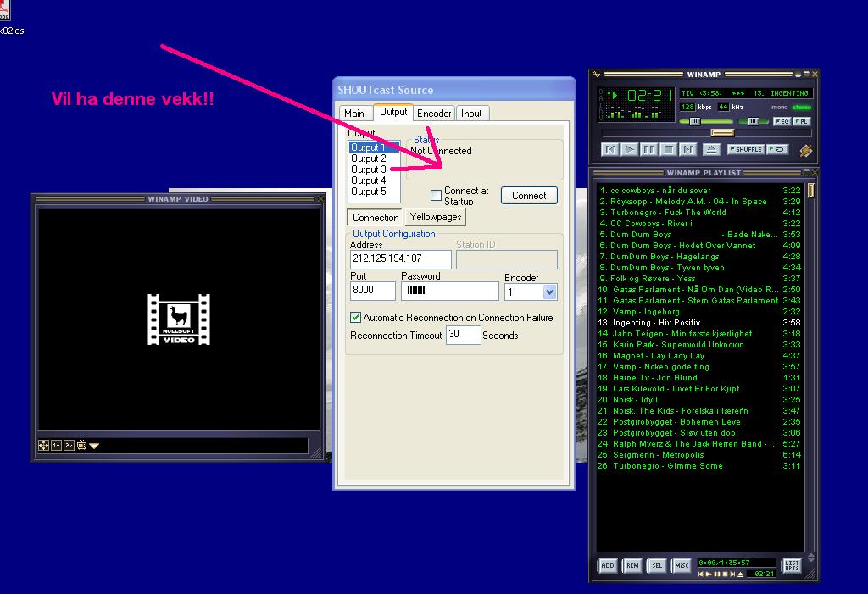This screenshot has width=868, height=594.
Task: Click mini eject icon in playlist footer
Action: [x=741, y=574]
